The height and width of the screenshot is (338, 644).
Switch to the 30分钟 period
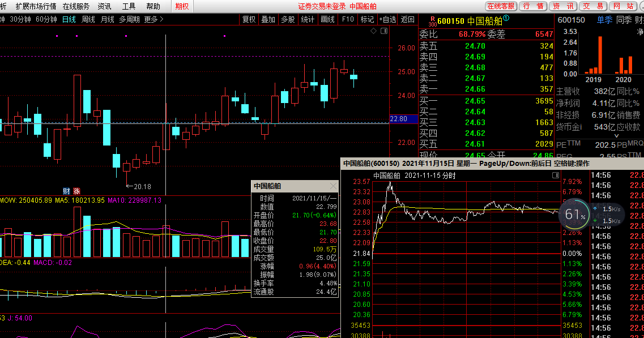21,19
